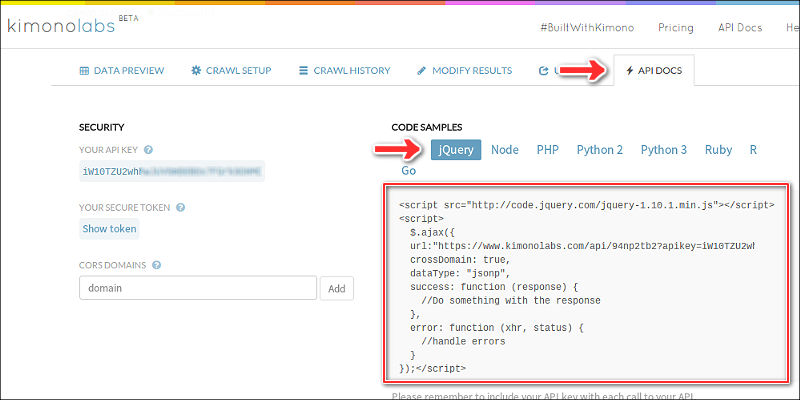
Task: Click the help icon next to Your API Key
Action: [x=148, y=150]
